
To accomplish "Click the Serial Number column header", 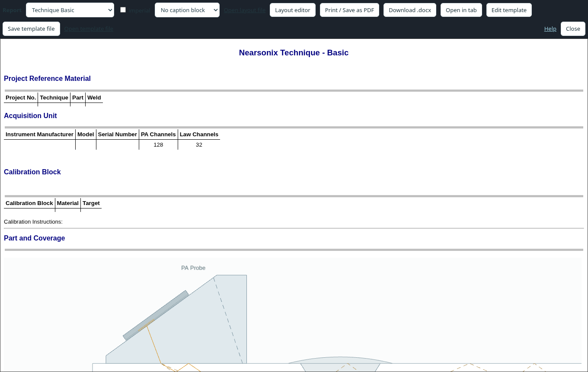I will tap(118, 135).
